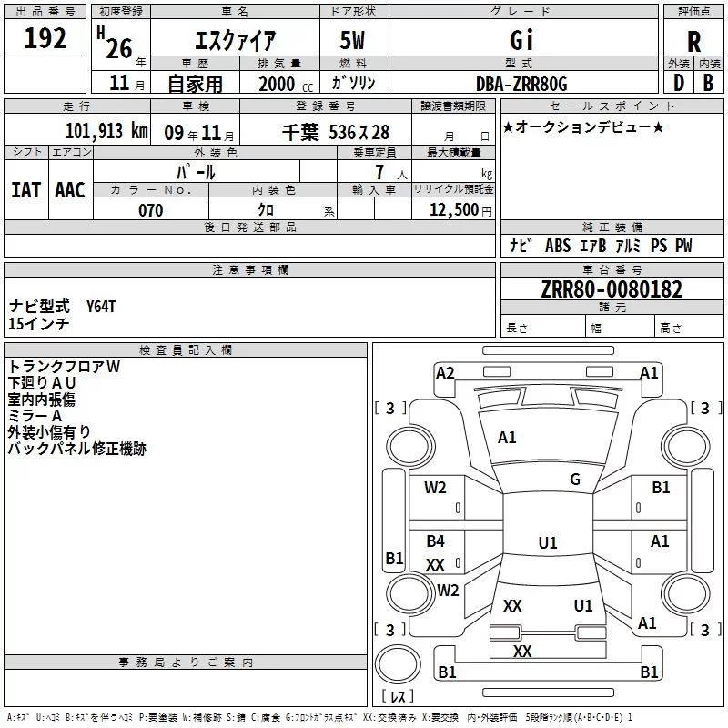
Task: Click the model code DBA-ZRR80G
Action: coord(521,84)
